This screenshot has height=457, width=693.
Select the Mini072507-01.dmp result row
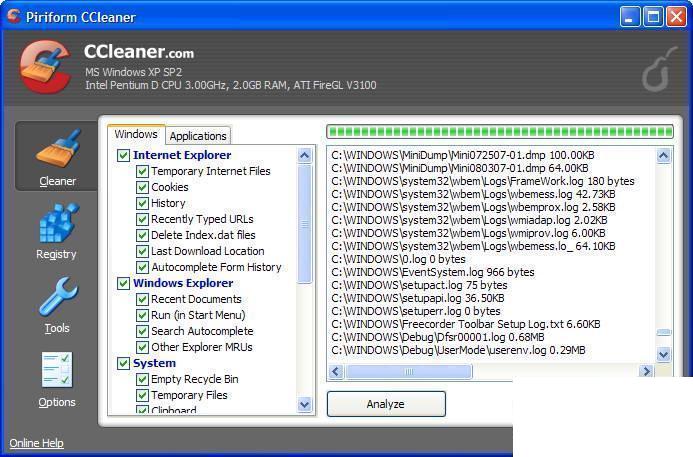463,155
